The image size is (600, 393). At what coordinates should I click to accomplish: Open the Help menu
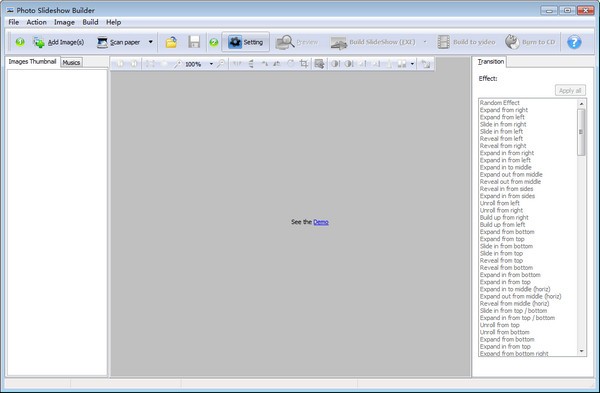click(114, 22)
